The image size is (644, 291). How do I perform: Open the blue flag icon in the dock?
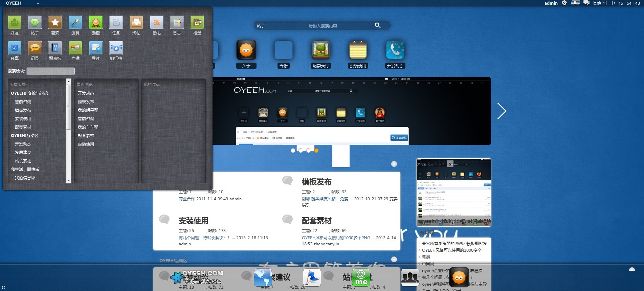point(312,278)
